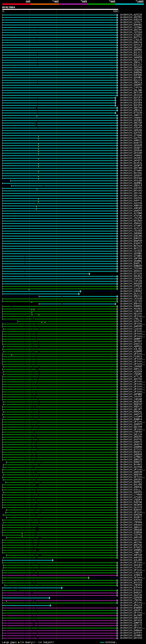Select the UniRef100_Q3ED62 label
The image size is (146, 644).
coord(131,291)
